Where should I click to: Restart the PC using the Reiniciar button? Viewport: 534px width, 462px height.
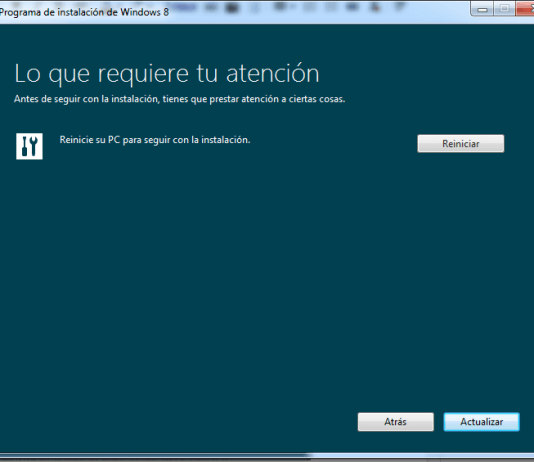[461, 144]
